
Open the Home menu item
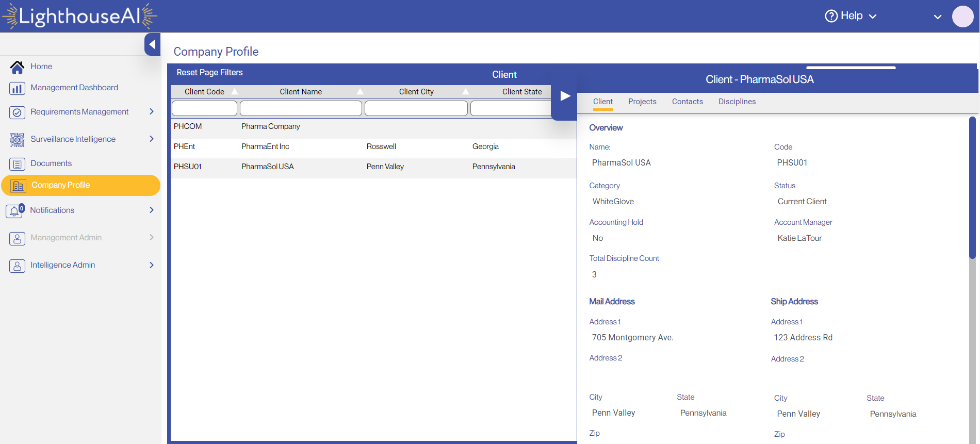[41, 67]
